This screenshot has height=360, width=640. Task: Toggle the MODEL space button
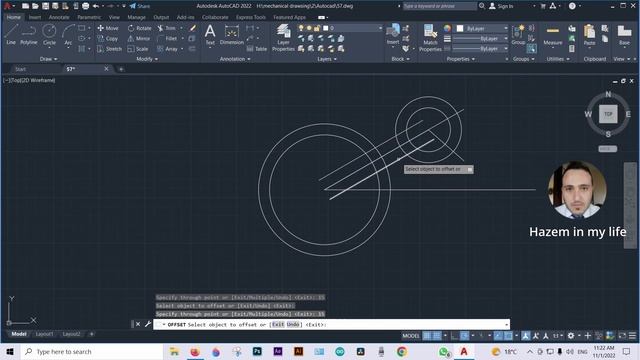[411, 336]
